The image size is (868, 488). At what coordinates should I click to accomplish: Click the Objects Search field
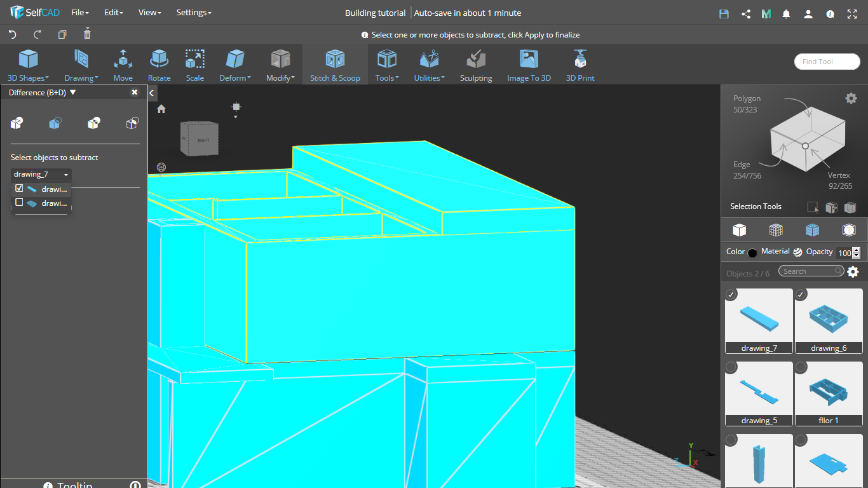(811, 271)
